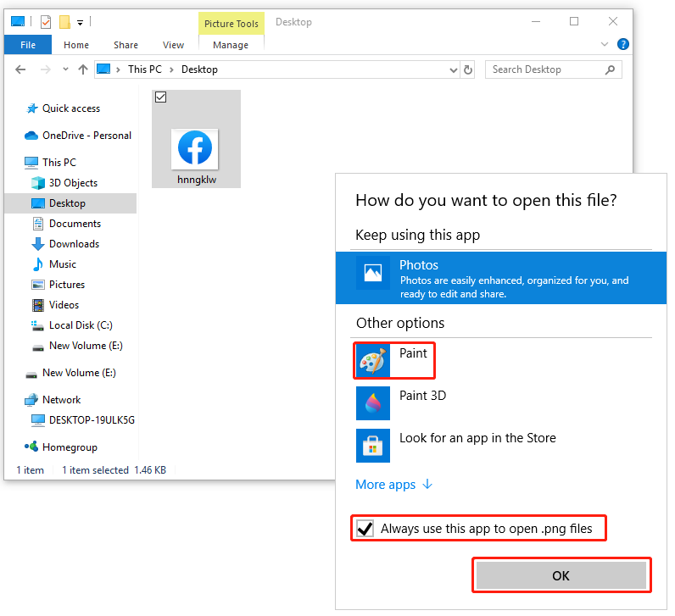
Task: Click the Microsoft Store bag icon
Action: coord(373,446)
